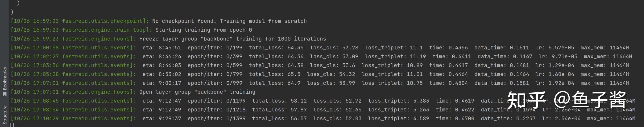Click the 知乎 @鱼子酱 watermark
This screenshot has height=127, width=644.
pyautogui.click(x=566, y=100)
